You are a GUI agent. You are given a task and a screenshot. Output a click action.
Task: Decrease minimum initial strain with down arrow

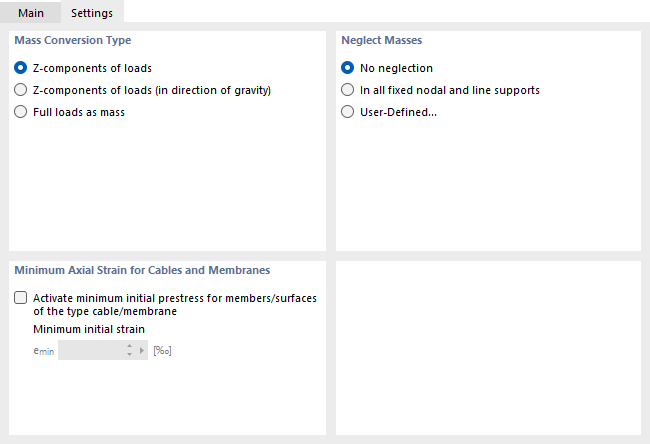pos(129,354)
